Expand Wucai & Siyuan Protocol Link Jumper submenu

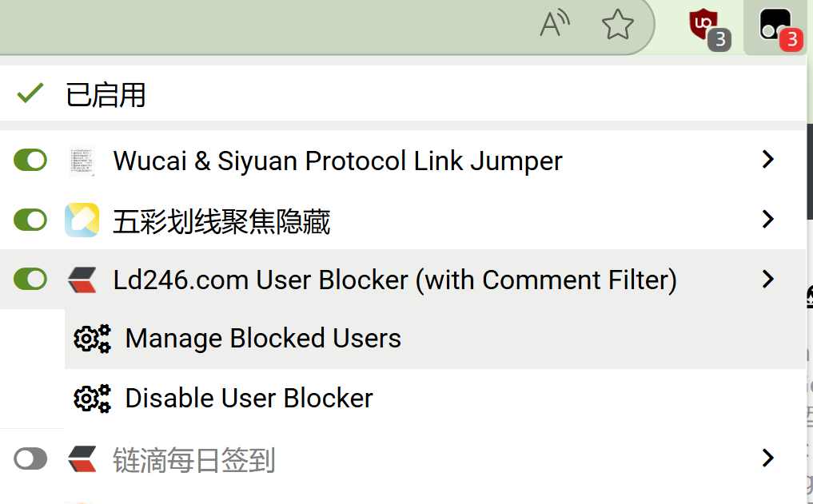click(x=768, y=160)
